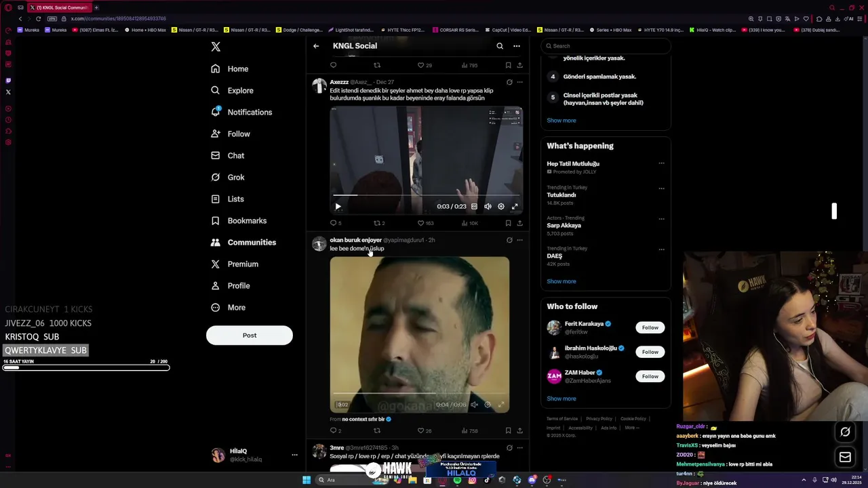Show more trends in What's happening
This screenshot has height=488, width=868.
561,281
